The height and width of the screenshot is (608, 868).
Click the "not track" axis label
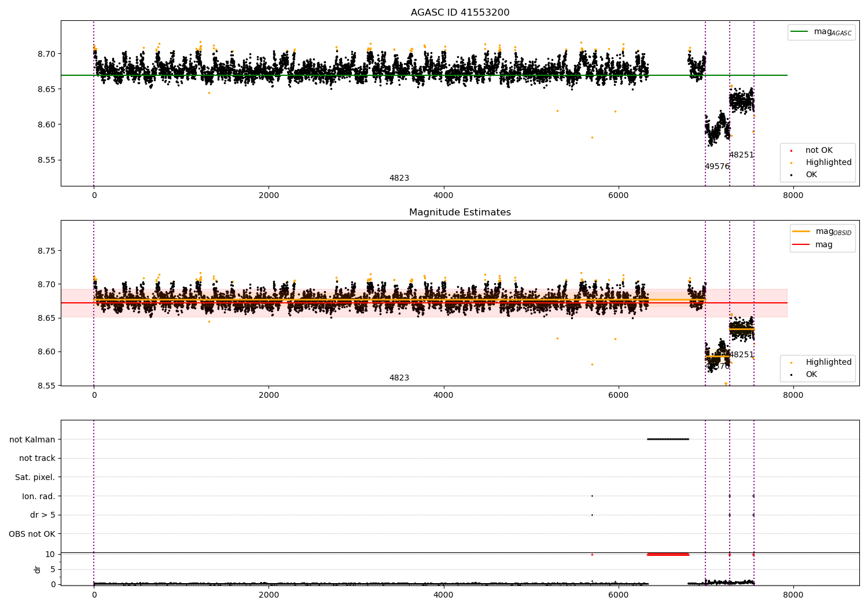coord(37,459)
